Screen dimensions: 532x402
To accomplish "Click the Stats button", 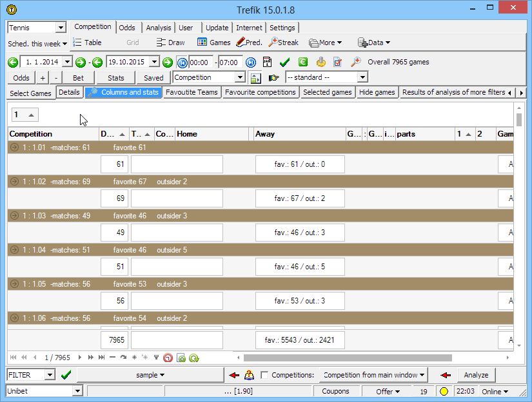I will 115,77.
